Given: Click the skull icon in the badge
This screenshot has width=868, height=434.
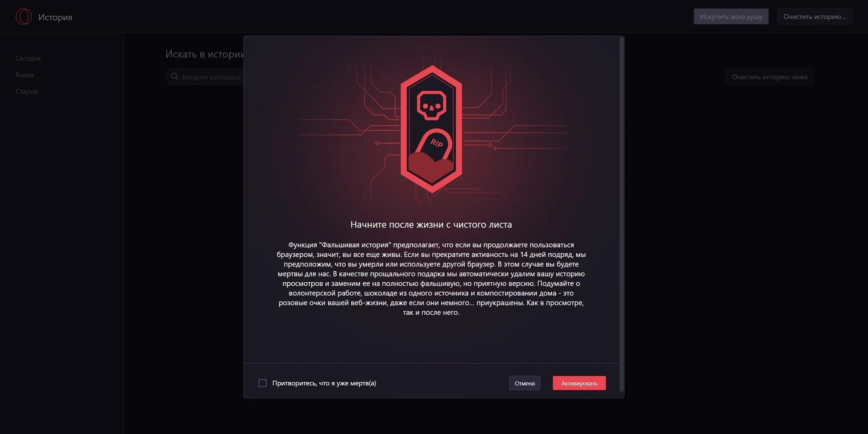Looking at the screenshot, I should 431,105.
